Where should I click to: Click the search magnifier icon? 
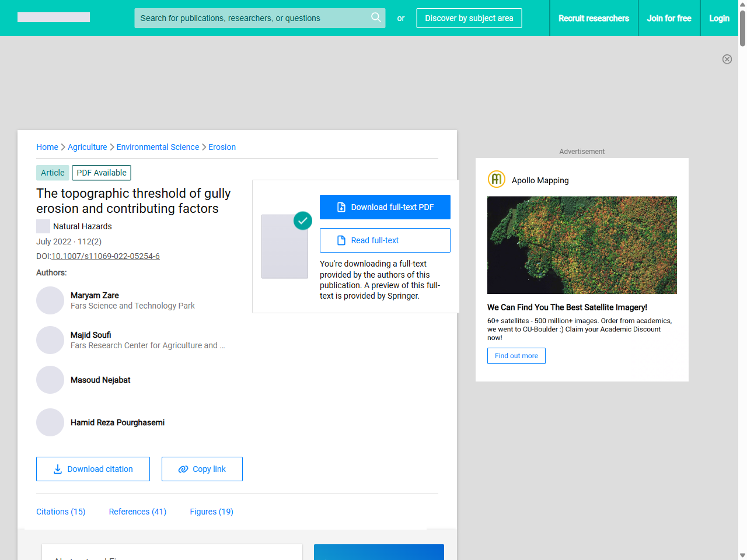point(376,17)
